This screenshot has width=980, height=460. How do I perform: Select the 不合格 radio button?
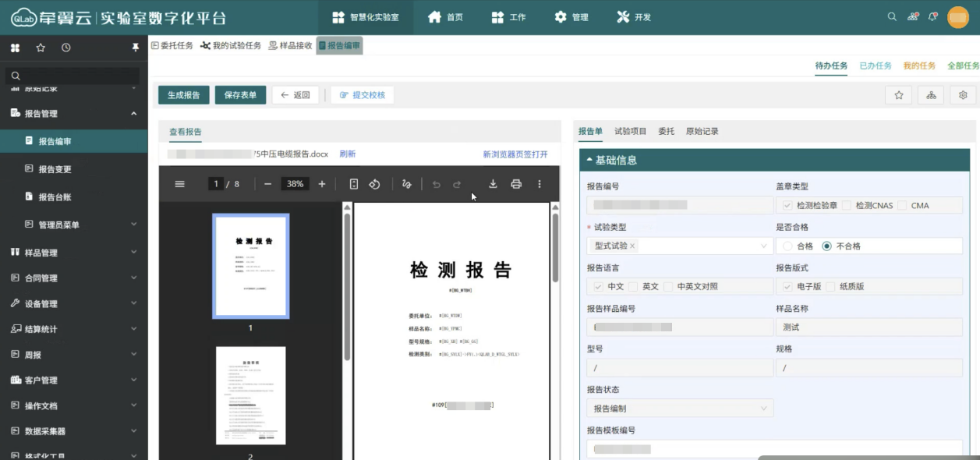pyautogui.click(x=827, y=246)
